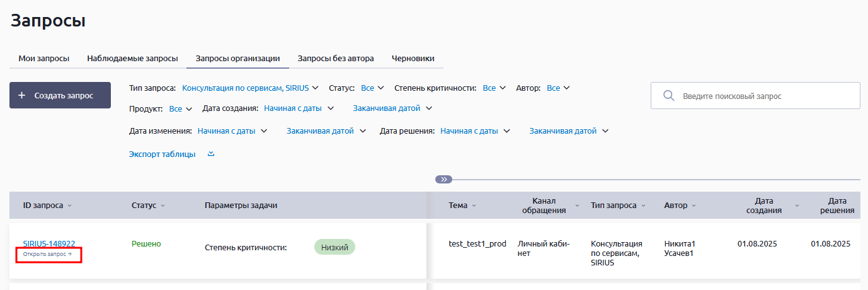Sort by Статус column arrow
Image resolution: width=868 pixels, height=290 pixels.
point(163,206)
